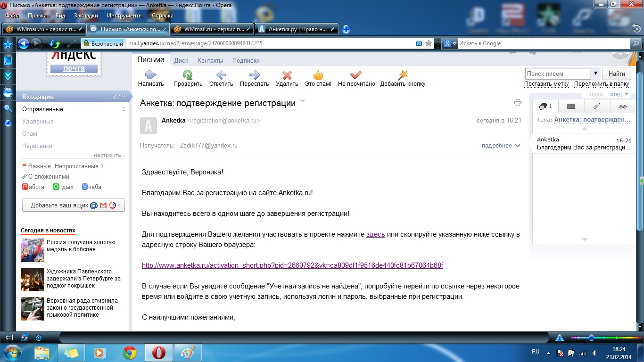Toggle the Opera panel with status bar button
This screenshot has width=644, height=362.
coord(8,337)
